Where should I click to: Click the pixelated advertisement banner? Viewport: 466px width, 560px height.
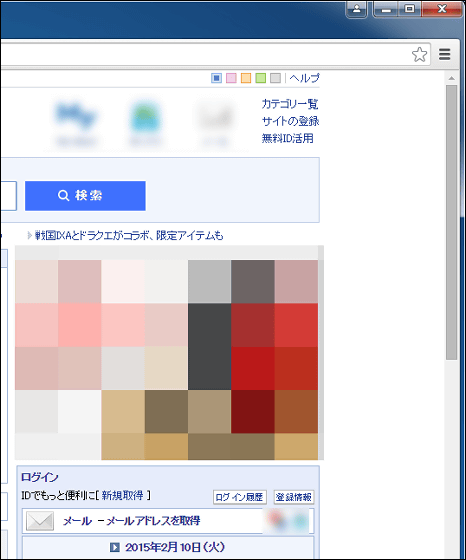169,352
